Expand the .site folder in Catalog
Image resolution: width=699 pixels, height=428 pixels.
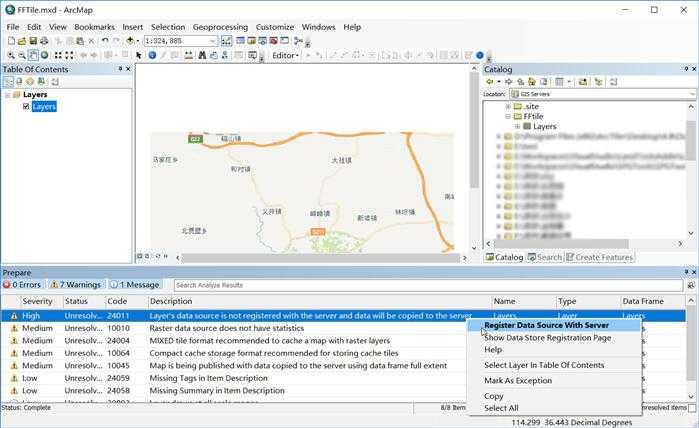point(508,107)
